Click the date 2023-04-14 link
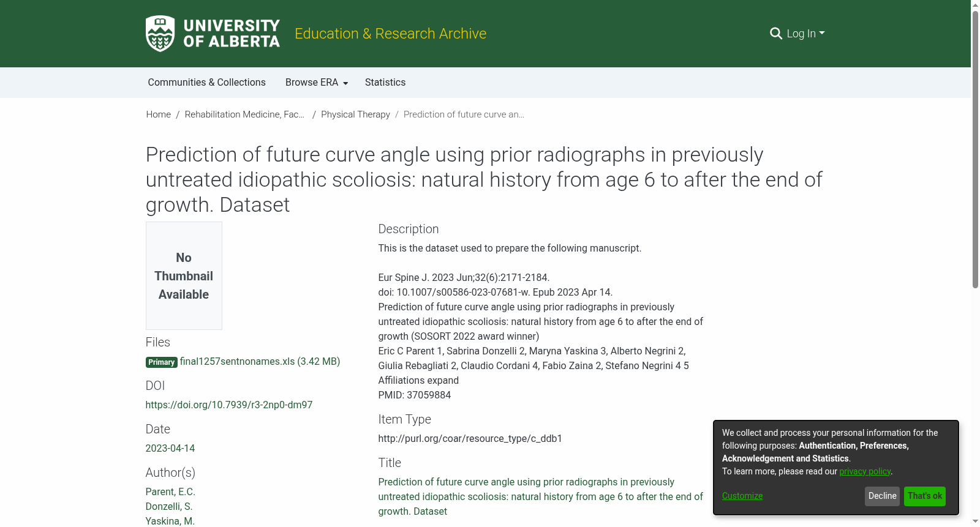Screen dimensions: 980x527 pyautogui.click(x=170, y=449)
